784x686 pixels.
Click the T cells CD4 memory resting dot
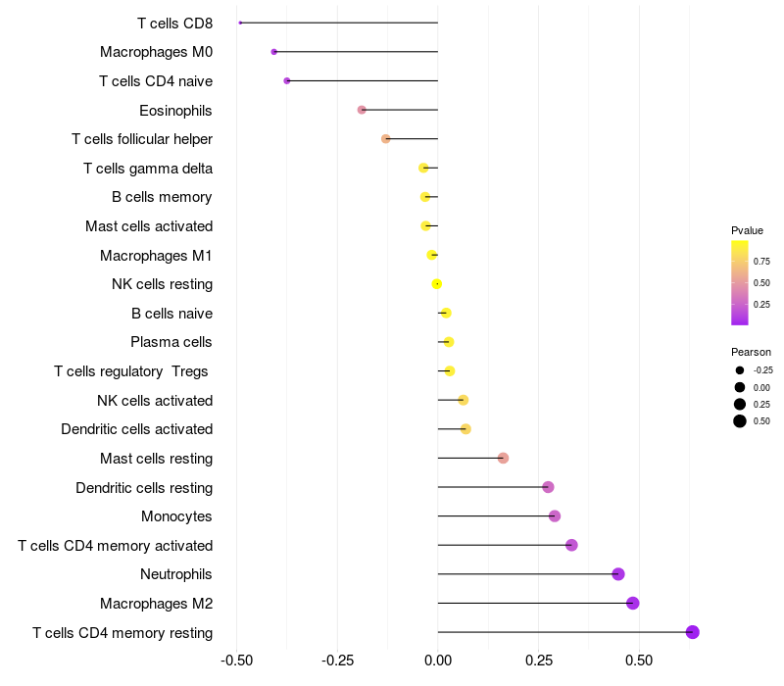pyautogui.click(x=693, y=632)
